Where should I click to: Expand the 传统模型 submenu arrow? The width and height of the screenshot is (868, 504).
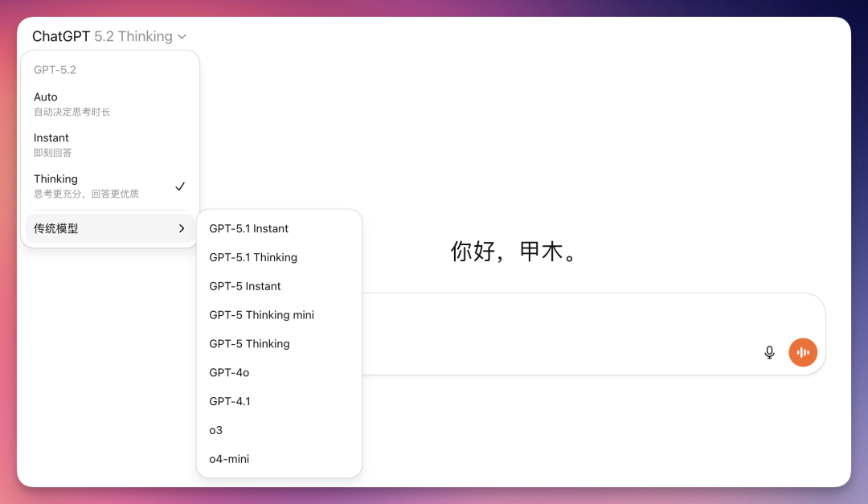click(182, 228)
